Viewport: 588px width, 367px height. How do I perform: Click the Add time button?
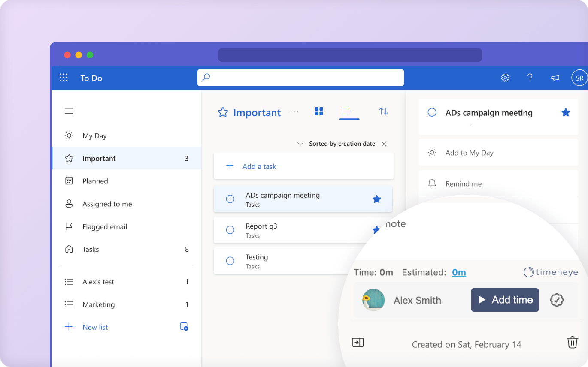(x=505, y=300)
